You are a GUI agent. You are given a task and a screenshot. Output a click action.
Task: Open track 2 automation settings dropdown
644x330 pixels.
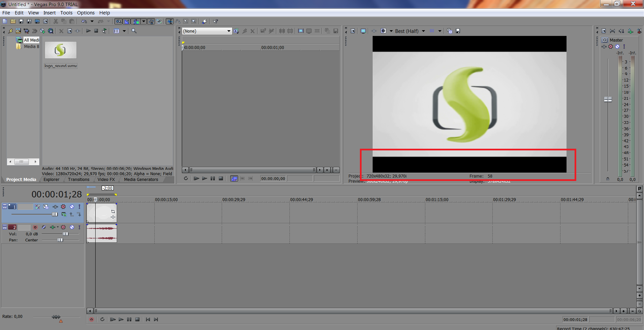click(x=58, y=227)
